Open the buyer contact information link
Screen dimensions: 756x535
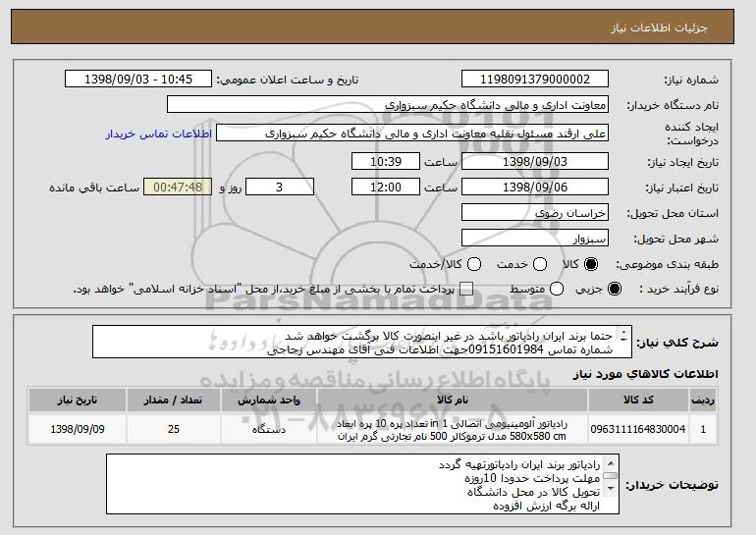(159, 134)
